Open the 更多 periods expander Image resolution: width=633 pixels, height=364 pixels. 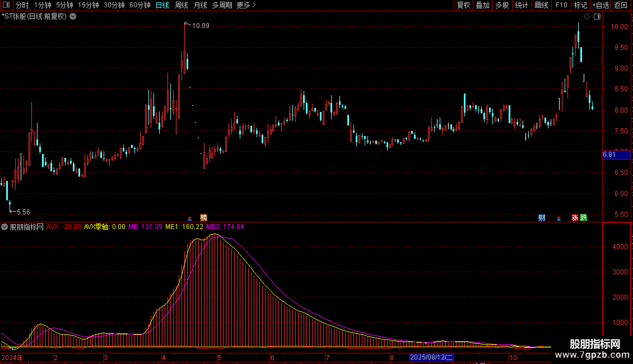pyautogui.click(x=246, y=5)
